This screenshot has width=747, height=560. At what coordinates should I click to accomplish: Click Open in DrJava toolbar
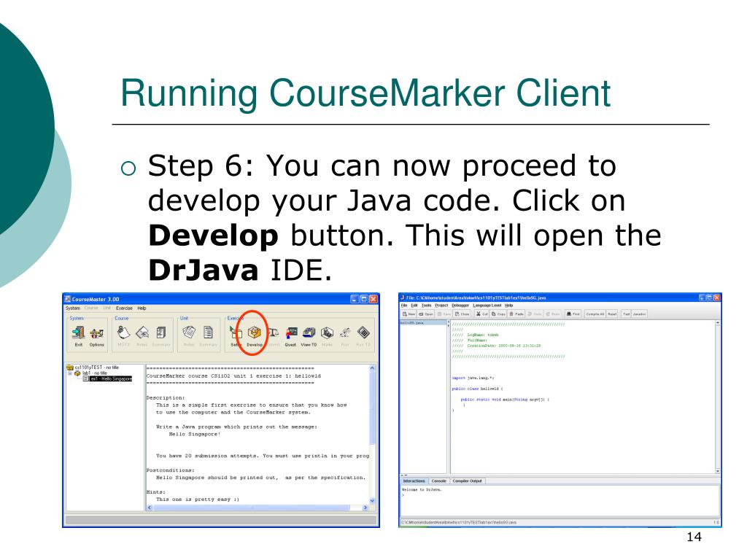point(426,314)
